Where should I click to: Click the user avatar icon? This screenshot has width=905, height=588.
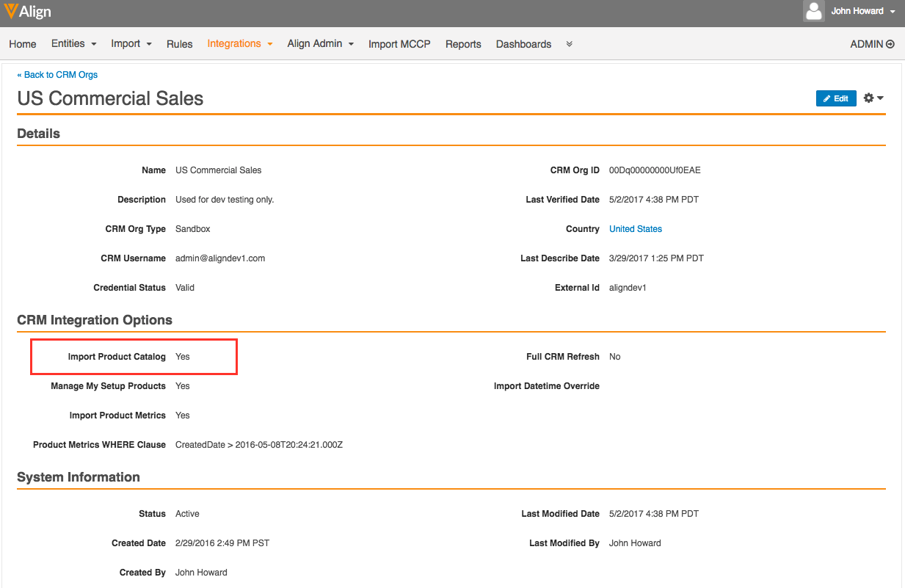813,11
